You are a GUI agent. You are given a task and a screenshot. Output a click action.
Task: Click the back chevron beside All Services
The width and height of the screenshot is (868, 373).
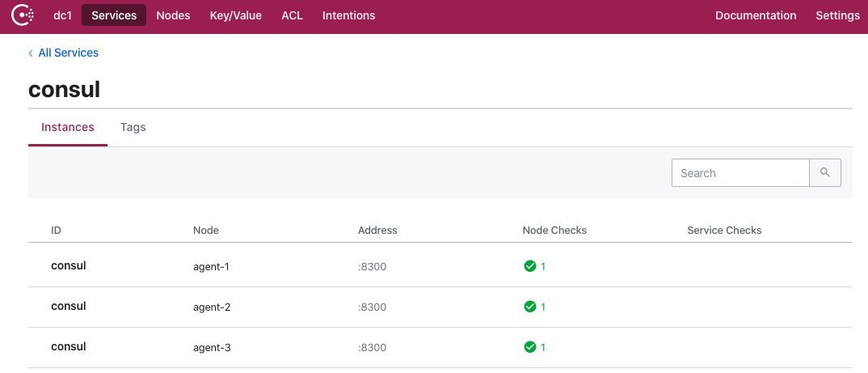pyautogui.click(x=31, y=53)
